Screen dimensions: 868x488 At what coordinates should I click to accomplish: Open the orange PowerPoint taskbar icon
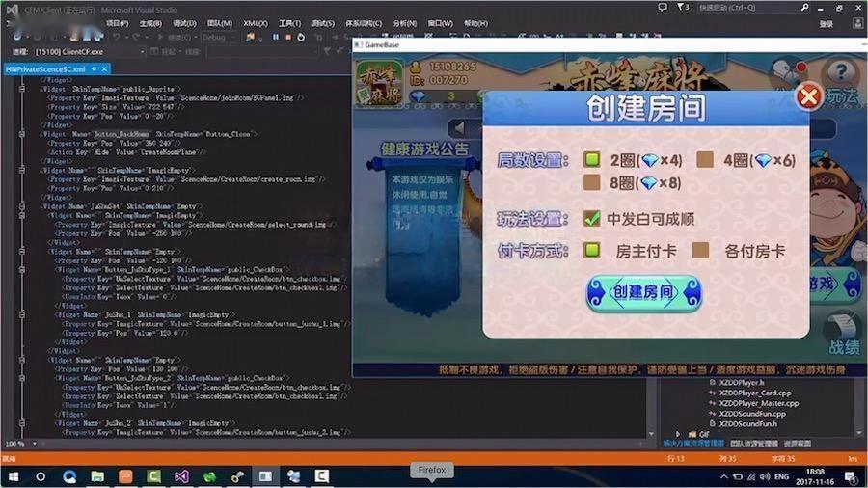click(125, 476)
